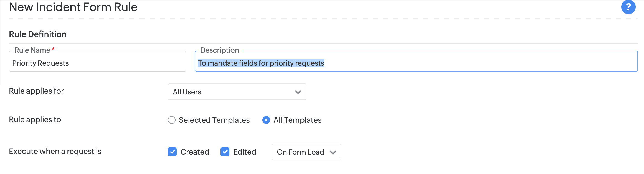Screen dimensions: 644x174
Task: Click the 'Description' field label
Action: click(220, 50)
